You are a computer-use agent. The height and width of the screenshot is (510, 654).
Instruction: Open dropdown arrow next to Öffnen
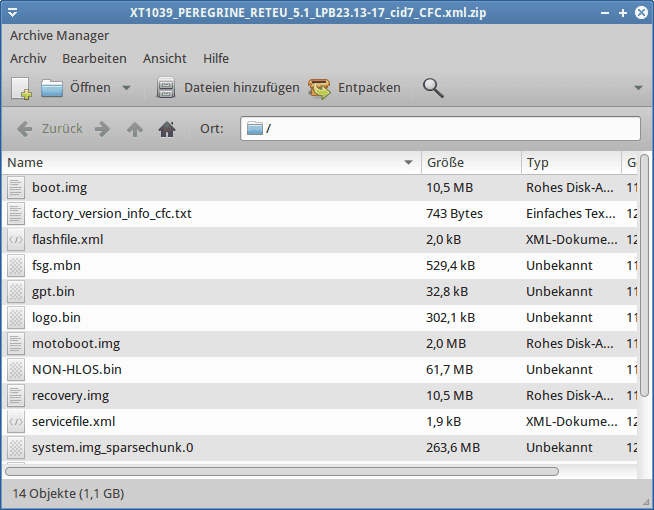(126, 88)
